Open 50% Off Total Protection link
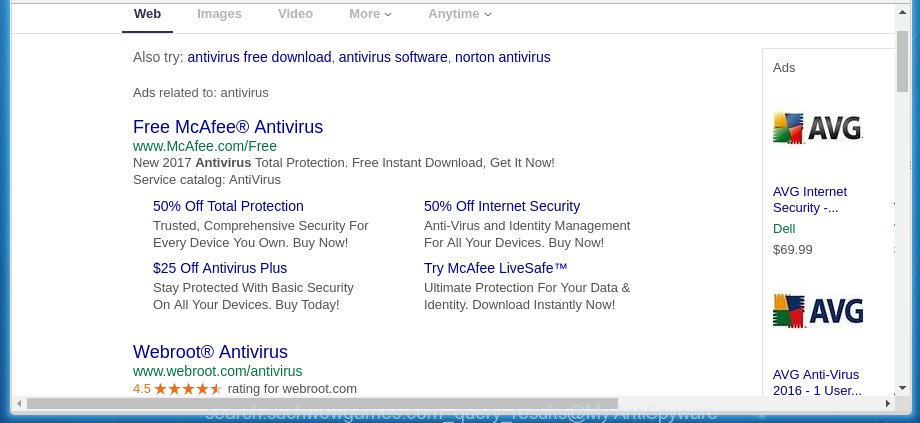The image size is (920, 423). 228,207
